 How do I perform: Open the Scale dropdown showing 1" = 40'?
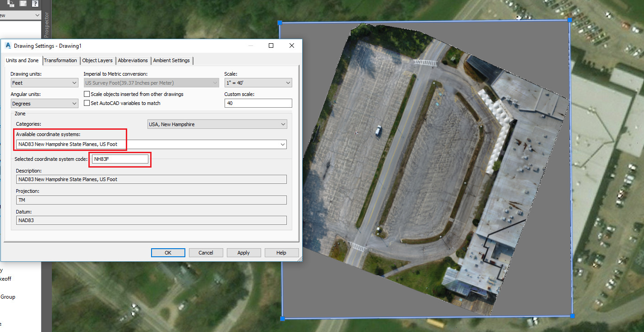click(x=258, y=83)
